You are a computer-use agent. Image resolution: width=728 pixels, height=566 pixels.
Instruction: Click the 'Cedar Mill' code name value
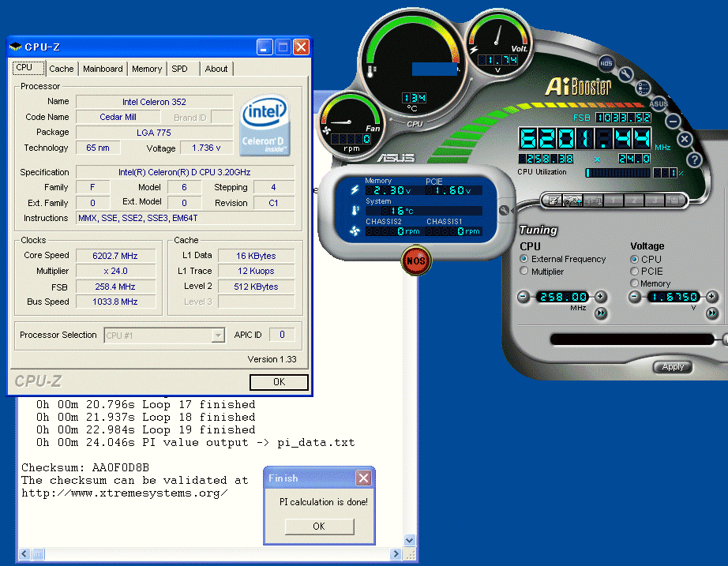point(118,117)
